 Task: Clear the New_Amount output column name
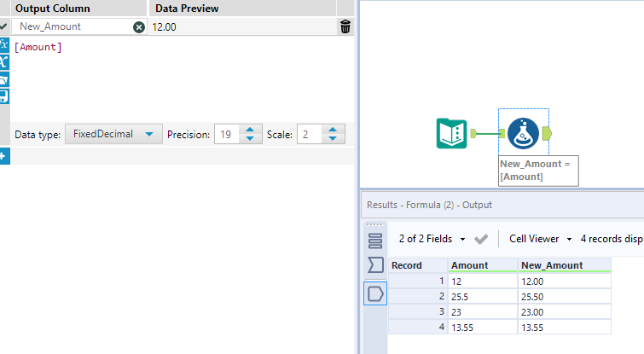click(x=139, y=27)
